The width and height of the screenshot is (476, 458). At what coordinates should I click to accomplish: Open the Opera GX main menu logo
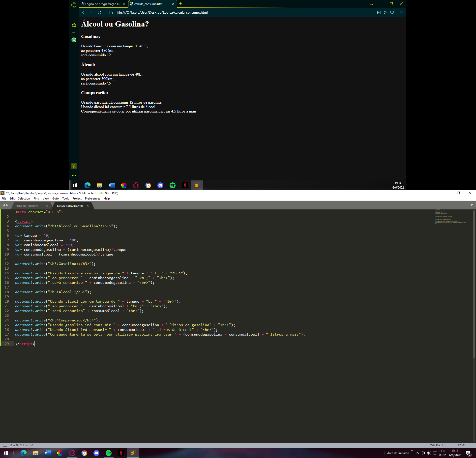click(x=74, y=5)
